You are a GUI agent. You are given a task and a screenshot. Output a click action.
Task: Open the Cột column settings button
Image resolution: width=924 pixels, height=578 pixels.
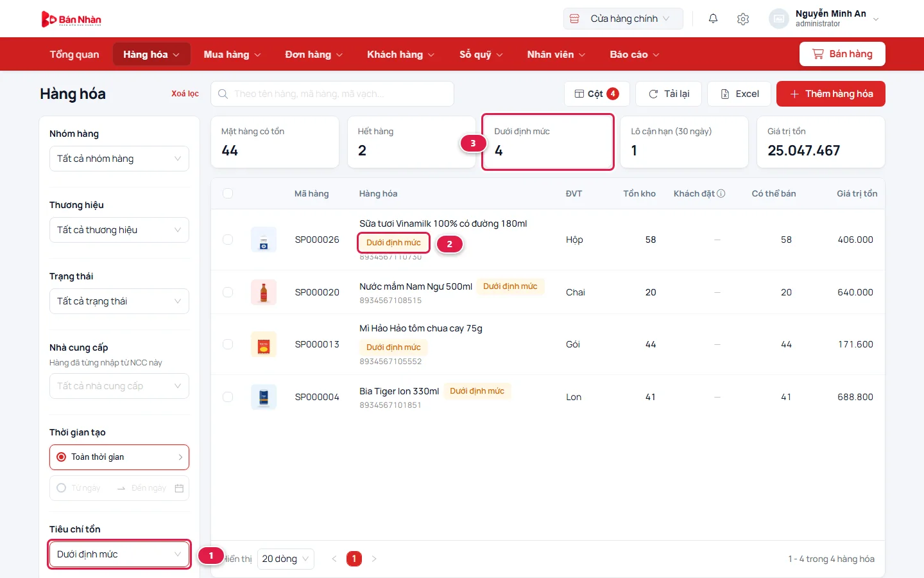click(597, 94)
